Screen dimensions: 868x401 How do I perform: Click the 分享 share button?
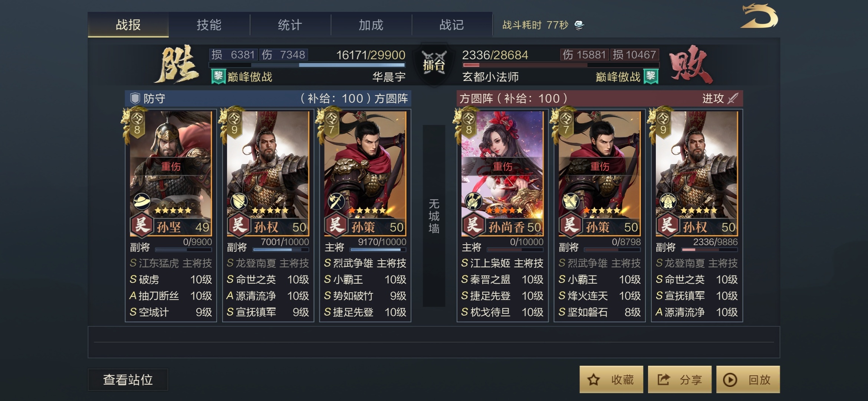[x=680, y=379]
